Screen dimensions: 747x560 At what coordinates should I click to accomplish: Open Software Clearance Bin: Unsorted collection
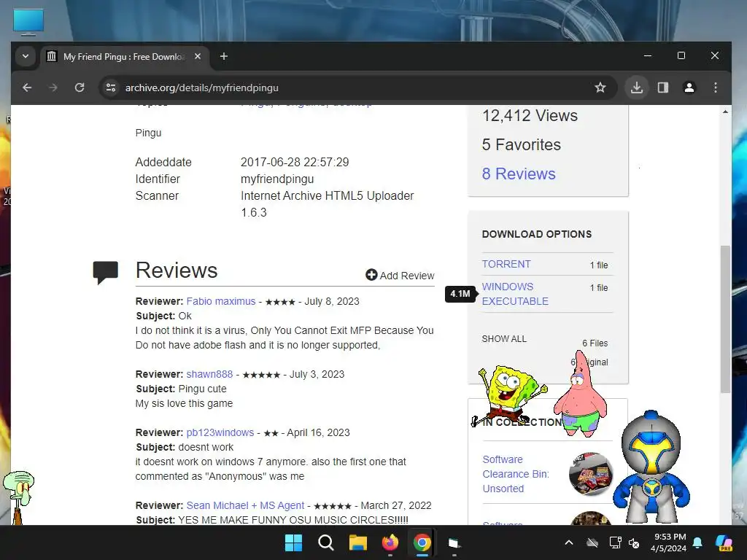click(x=516, y=474)
